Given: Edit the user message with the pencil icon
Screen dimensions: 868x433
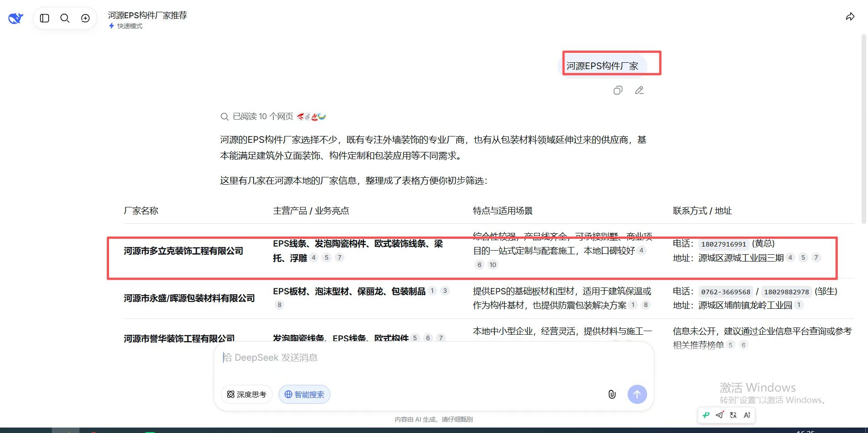Looking at the screenshot, I should pos(639,91).
